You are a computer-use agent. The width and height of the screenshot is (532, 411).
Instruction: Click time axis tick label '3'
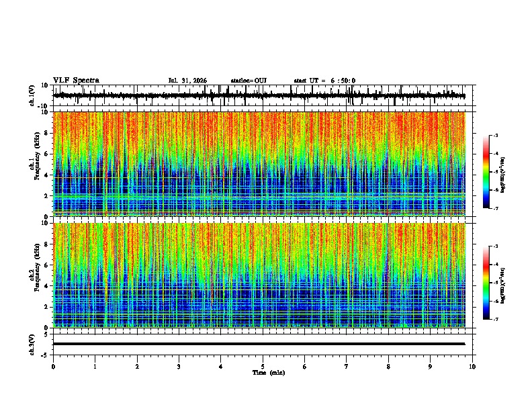click(179, 367)
